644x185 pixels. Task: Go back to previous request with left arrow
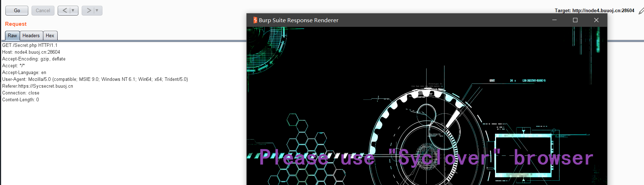[64, 11]
